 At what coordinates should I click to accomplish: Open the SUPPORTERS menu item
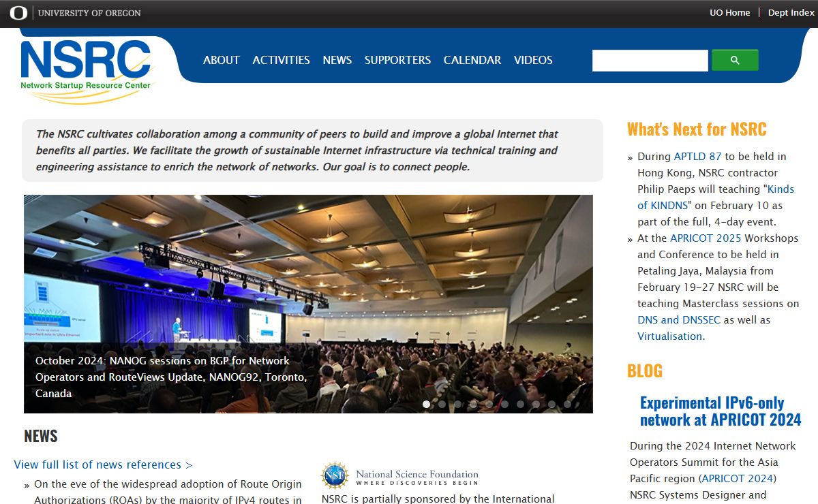click(x=397, y=60)
